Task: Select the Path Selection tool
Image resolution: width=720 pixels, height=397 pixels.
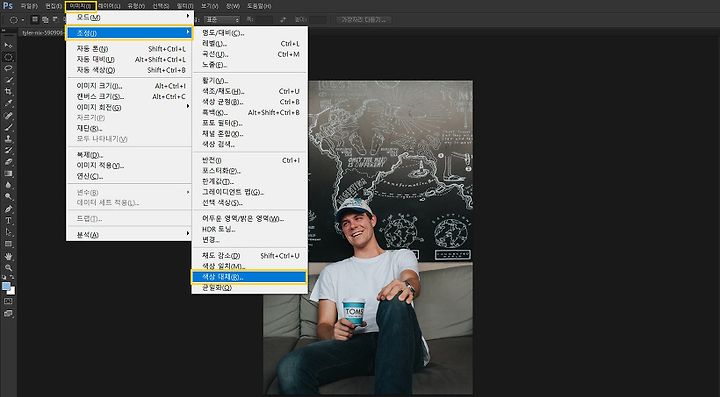Action: pos(8,232)
